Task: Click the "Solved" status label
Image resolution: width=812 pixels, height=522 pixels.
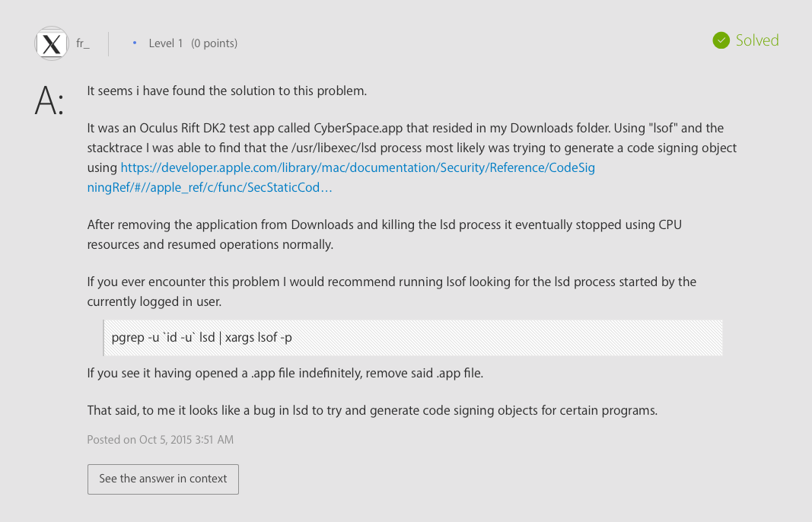Action: pyautogui.click(x=756, y=40)
